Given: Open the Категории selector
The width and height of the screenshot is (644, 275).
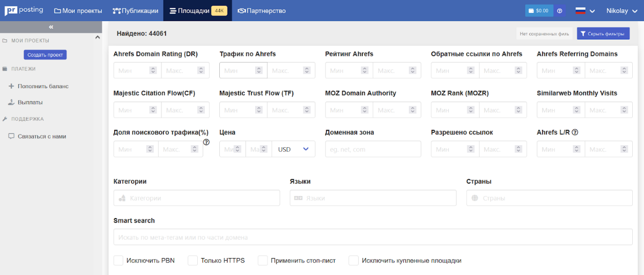Looking at the screenshot, I should (x=197, y=198).
